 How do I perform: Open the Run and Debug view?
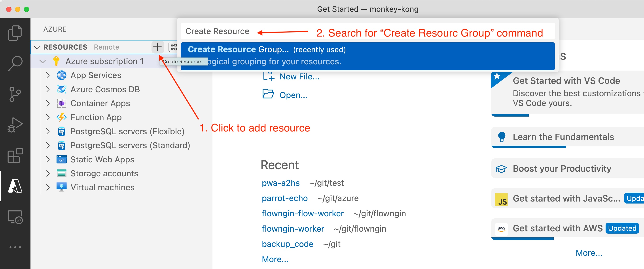coord(15,125)
